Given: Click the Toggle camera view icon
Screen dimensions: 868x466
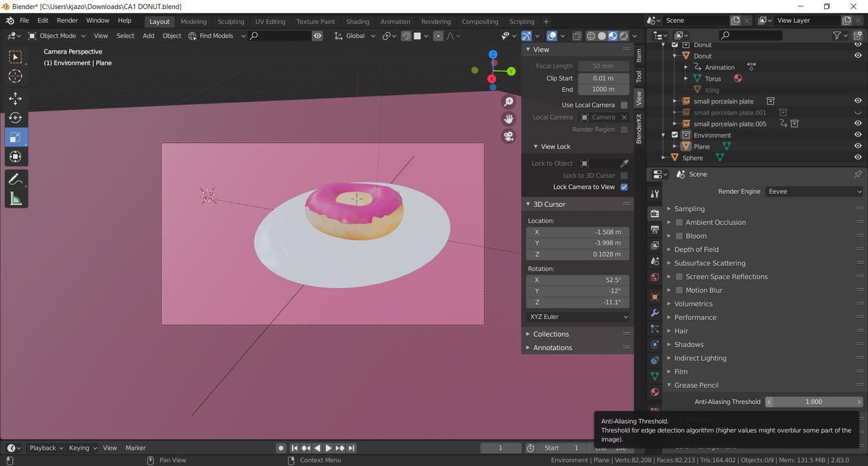Looking at the screenshot, I should [x=509, y=136].
